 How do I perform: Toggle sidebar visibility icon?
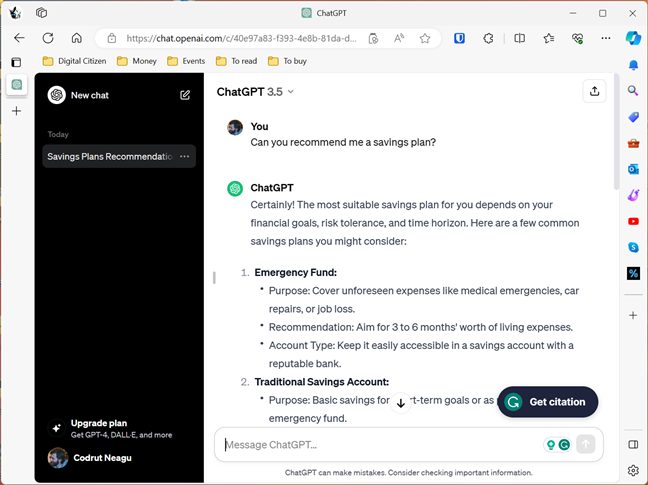click(633, 445)
